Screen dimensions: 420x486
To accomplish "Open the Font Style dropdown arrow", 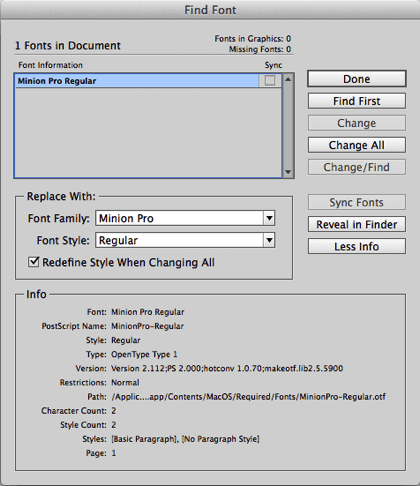I will (269, 240).
